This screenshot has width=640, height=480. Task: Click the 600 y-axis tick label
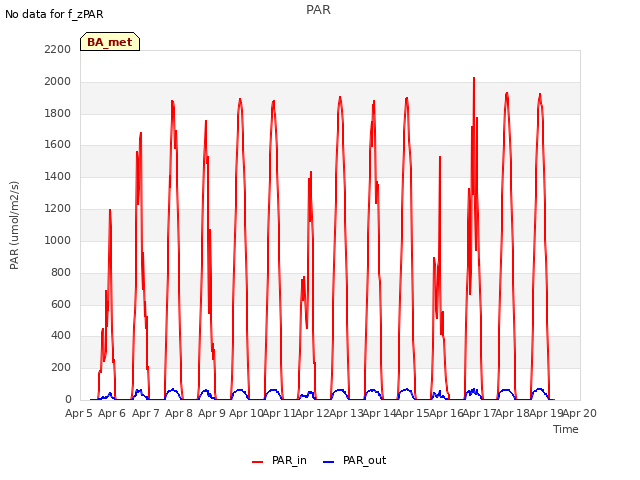61,304
